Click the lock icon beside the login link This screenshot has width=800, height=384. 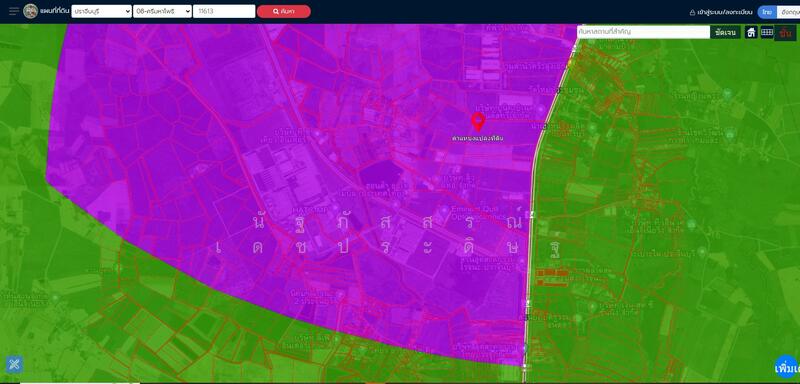pos(692,12)
